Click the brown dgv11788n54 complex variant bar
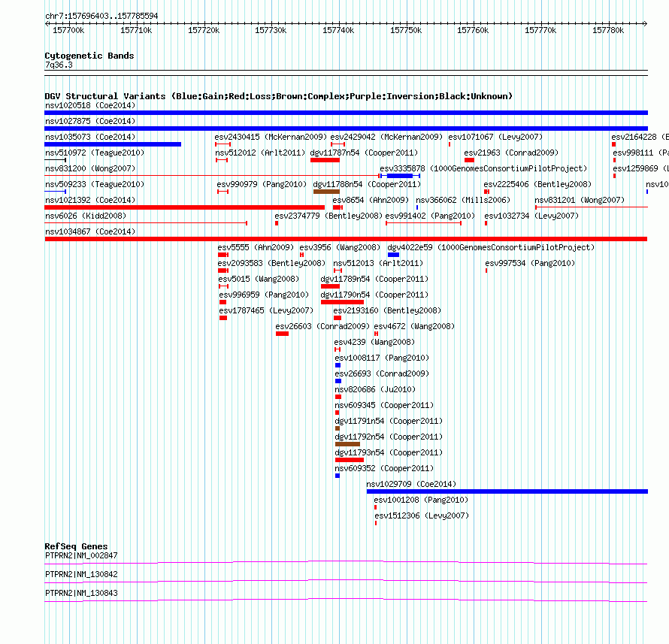This screenshot has width=669, height=644. pos(326,192)
